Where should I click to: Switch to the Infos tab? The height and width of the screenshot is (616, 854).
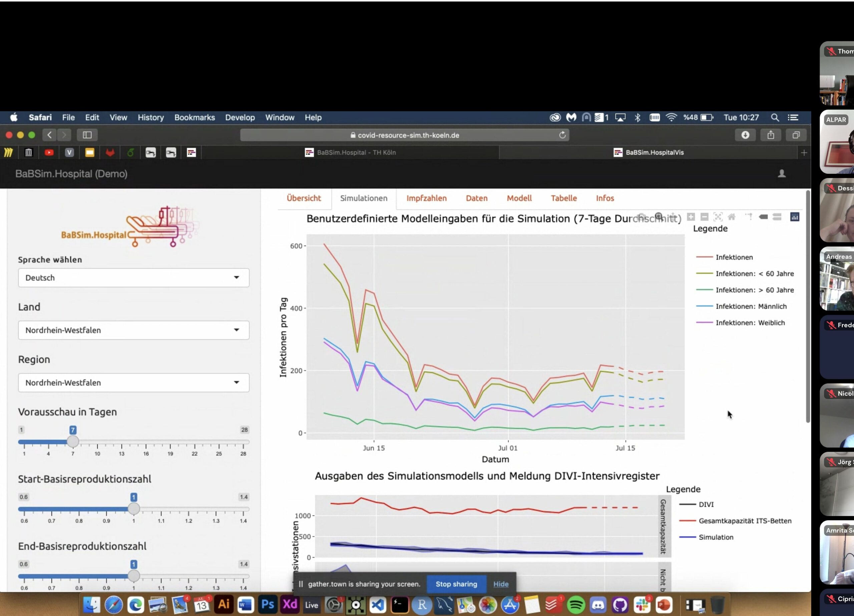(605, 198)
